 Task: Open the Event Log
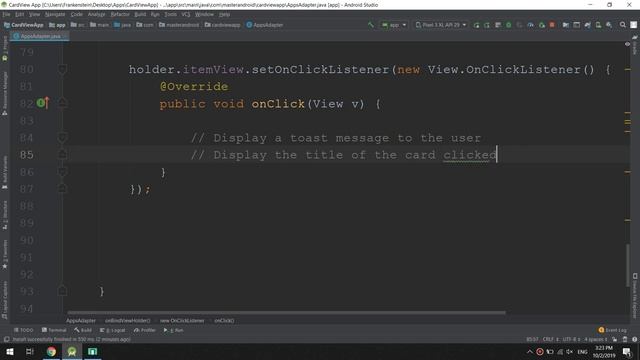coord(612,330)
